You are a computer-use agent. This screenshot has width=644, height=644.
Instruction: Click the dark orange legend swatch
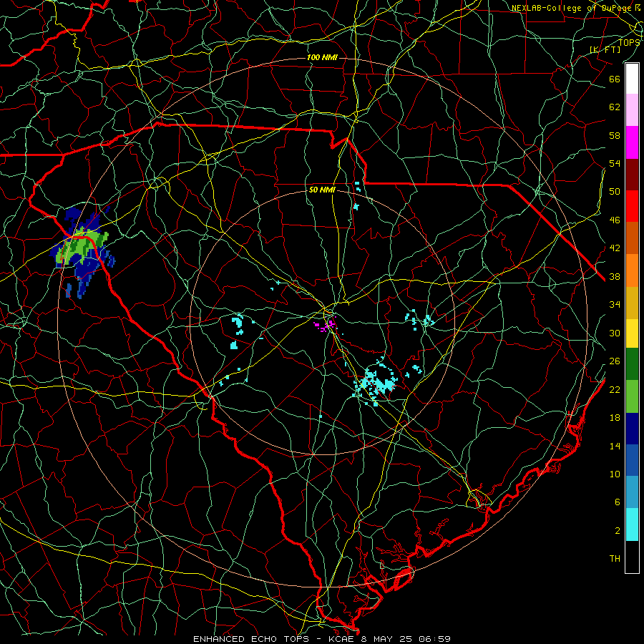[x=632, y=238]
